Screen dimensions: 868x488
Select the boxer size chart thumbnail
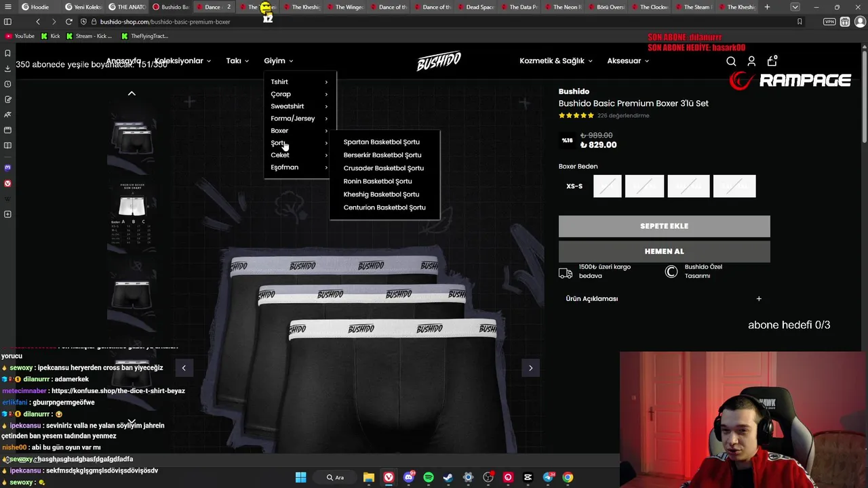pos(132,213)
